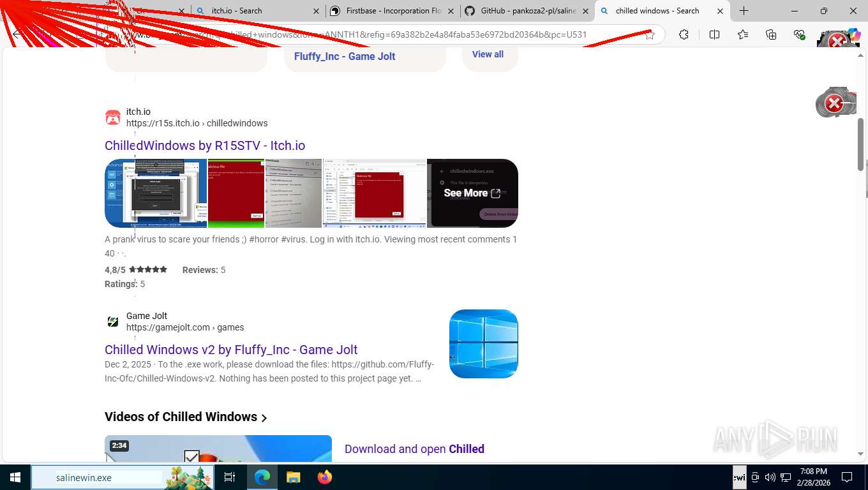Open Browser essentials heart icon
The image size is (868, 490).
(x=799, y=34)
